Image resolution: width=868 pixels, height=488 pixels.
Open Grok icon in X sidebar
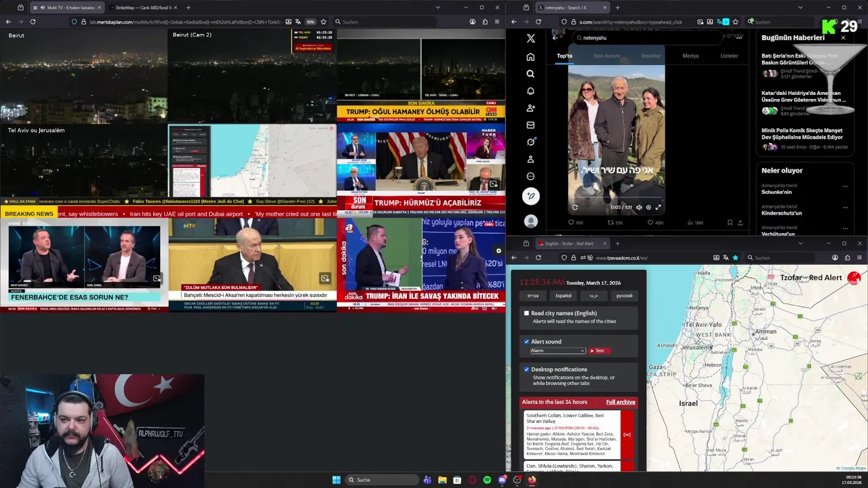tap(530, 142)
